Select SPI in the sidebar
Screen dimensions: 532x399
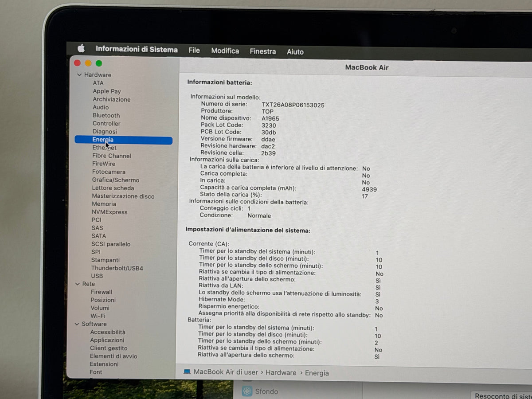pos(96,252)
